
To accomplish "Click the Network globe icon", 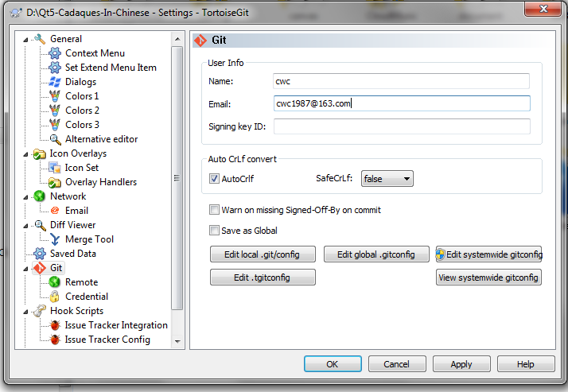I will 39,196.
